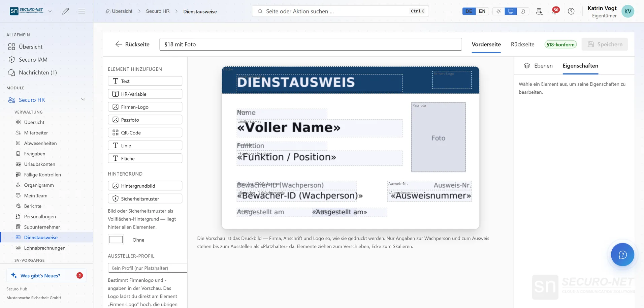
Task: Switch language to EN
Action: (x=482, y=11)
